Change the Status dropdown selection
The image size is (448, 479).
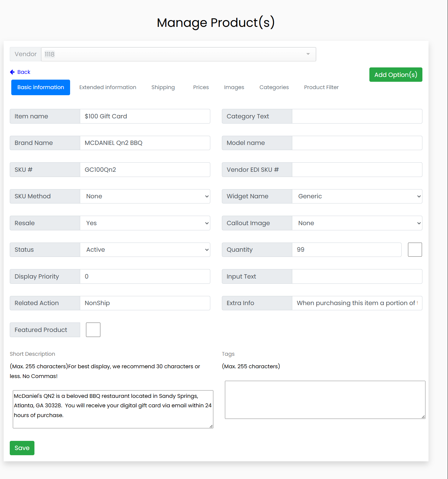point(145,250)
